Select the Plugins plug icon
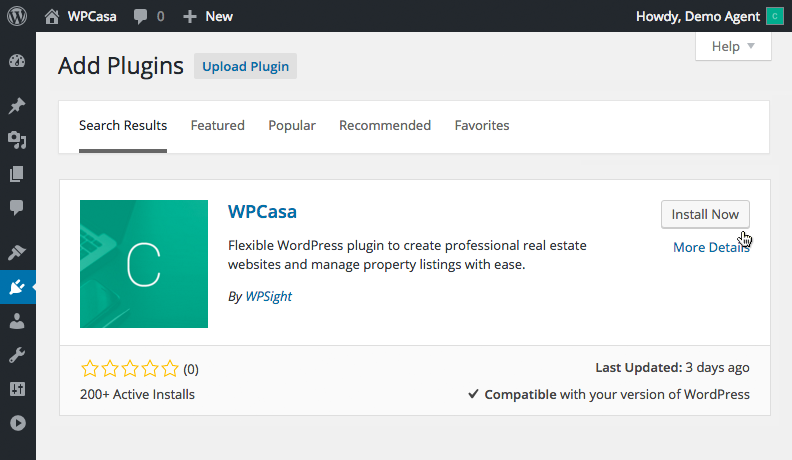 (x=17, y=287)
